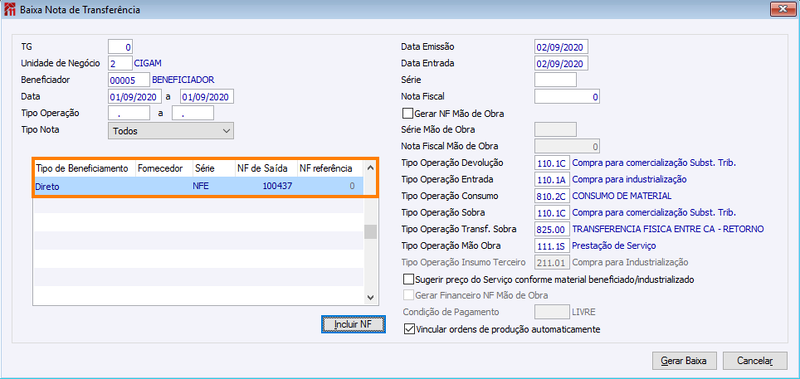The image size is (800, 379).
Task: Click the Nota Fiscal input field
Action: pyautogui.click(x=567, y=96)
